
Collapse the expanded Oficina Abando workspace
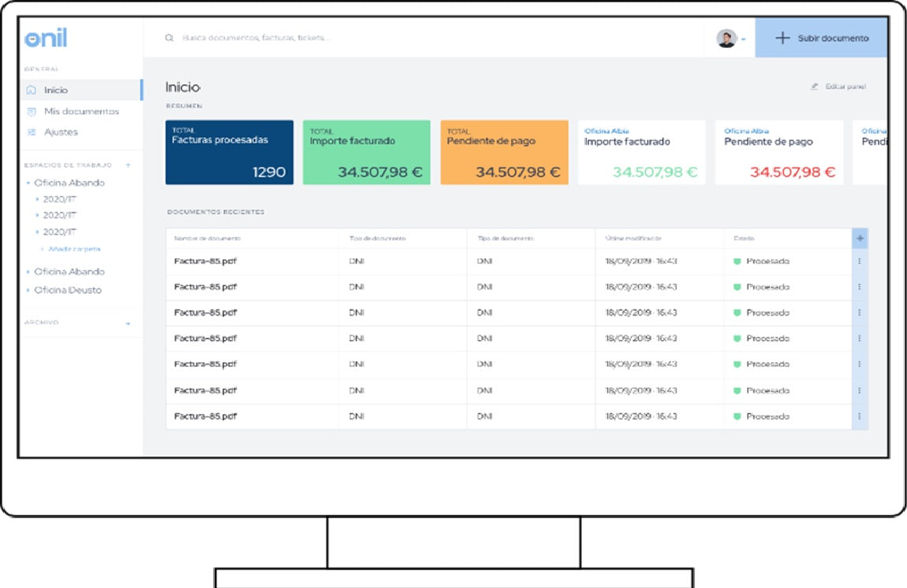28,183
